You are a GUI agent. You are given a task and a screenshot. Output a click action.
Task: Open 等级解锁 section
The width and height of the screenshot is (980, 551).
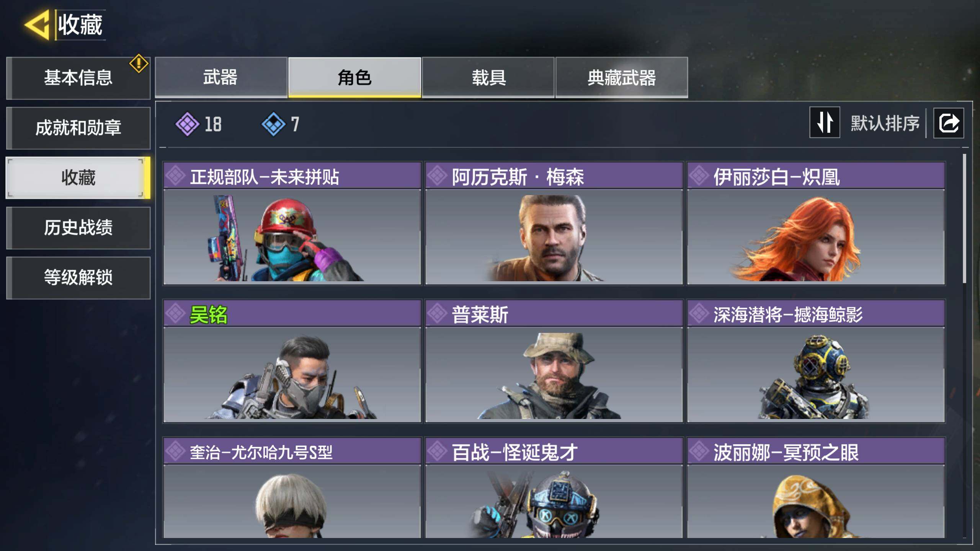click(x=78, y=277)
